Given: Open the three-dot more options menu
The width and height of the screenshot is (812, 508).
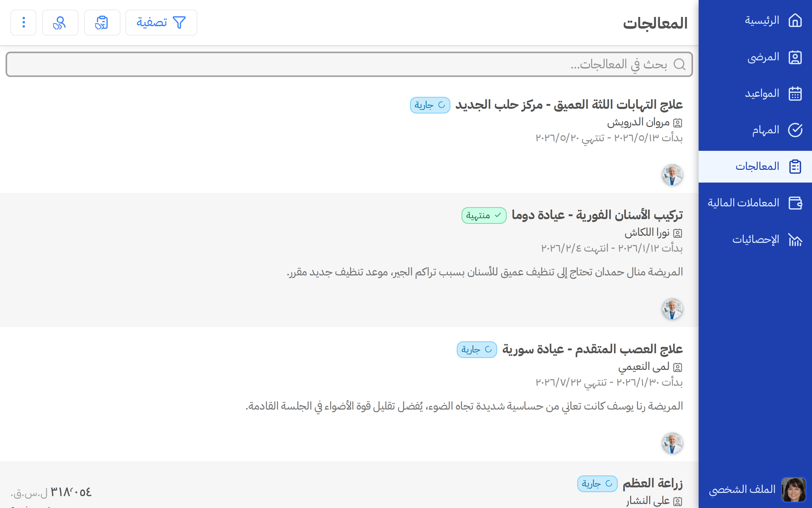Looking at the screenshot, I should 24,22.
